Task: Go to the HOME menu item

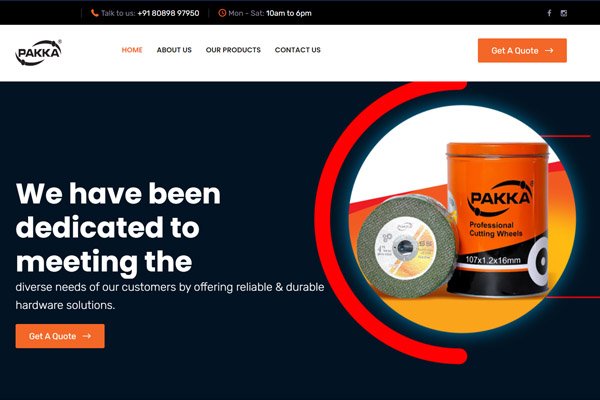Action: [132, 50]
